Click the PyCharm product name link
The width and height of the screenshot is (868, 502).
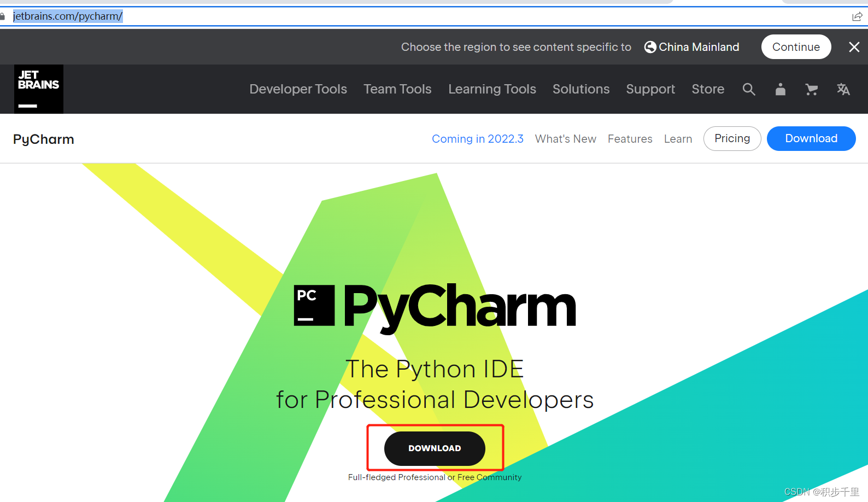[x=44, y=139]
